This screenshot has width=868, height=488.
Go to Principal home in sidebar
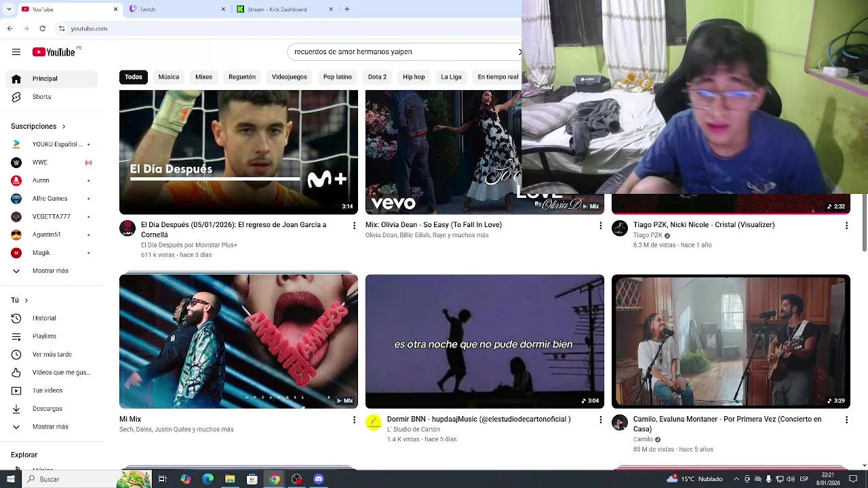[x=52, y=79]
